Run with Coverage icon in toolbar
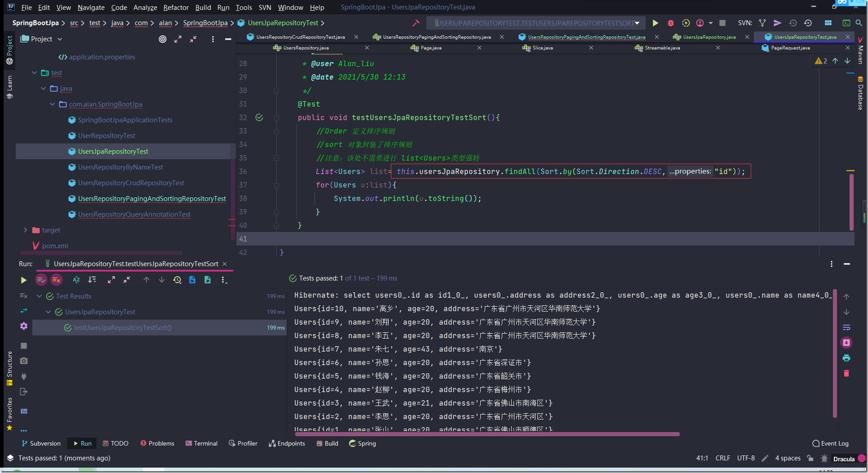The height and width of the screenshot is (473, 868). tap(686, 23)
